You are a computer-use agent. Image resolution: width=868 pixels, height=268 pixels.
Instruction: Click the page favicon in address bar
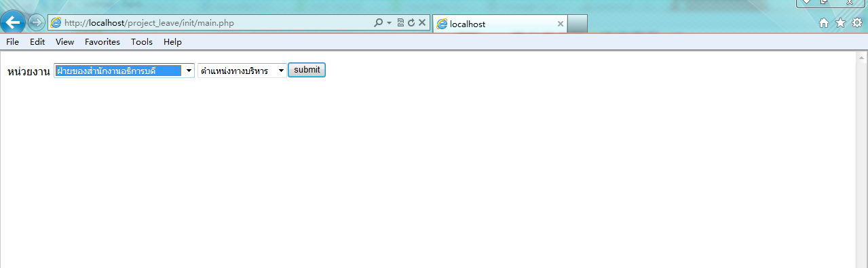pos(56,23)
